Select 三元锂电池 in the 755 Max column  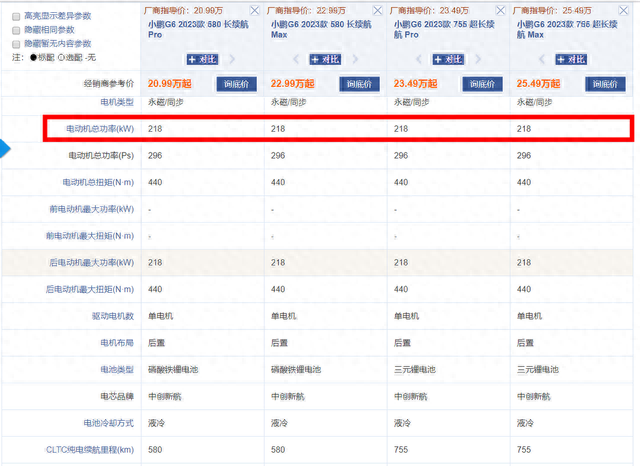538,370
